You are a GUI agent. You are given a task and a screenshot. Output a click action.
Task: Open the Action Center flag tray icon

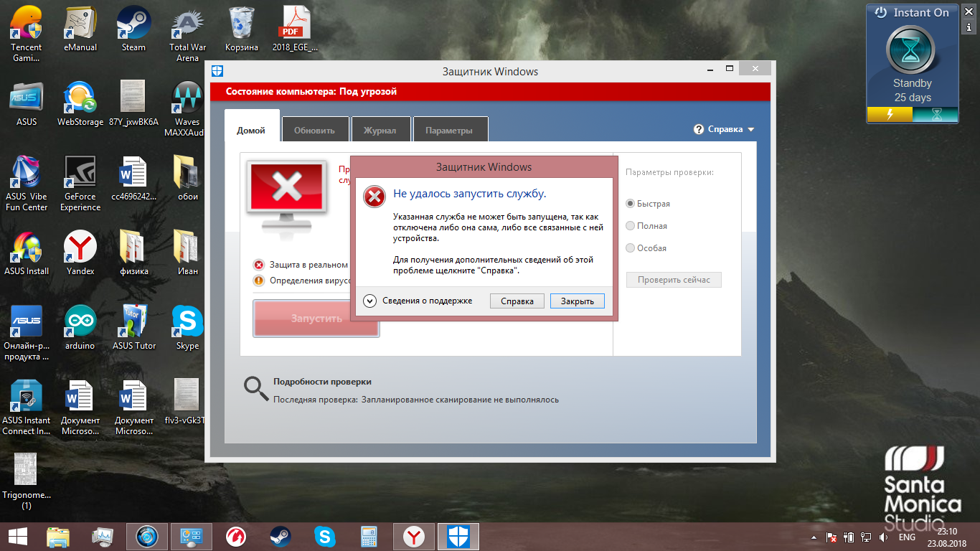coord(832,537)
